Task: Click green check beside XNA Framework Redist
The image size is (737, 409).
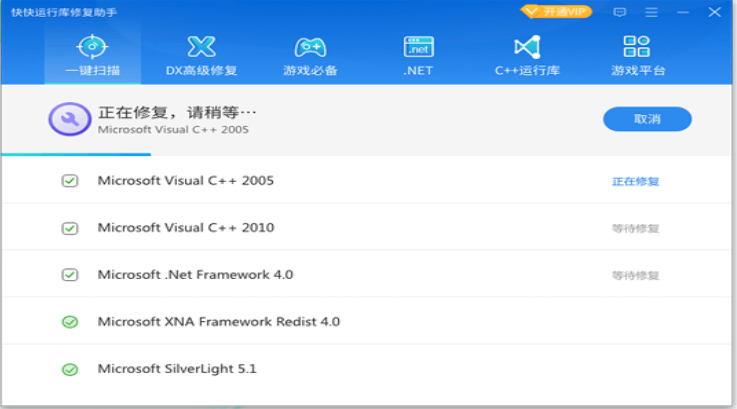Action: (x=70, y=322)
